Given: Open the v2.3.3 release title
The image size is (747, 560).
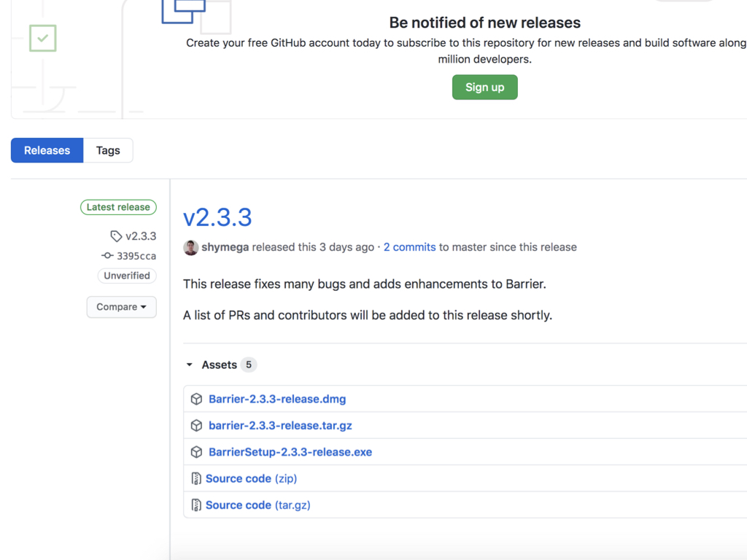Looking at the screenshot, I should tap(217, 217).
